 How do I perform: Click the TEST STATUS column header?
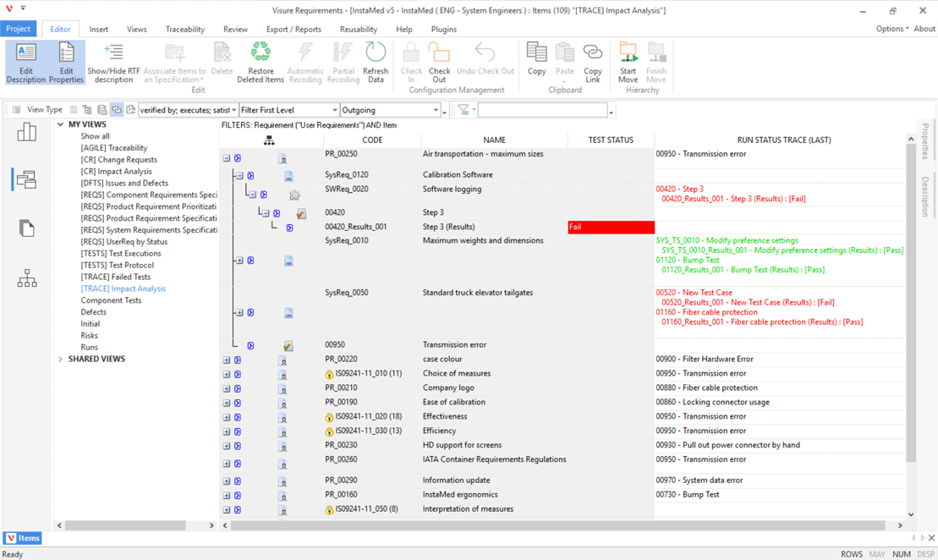pos(611,140)
